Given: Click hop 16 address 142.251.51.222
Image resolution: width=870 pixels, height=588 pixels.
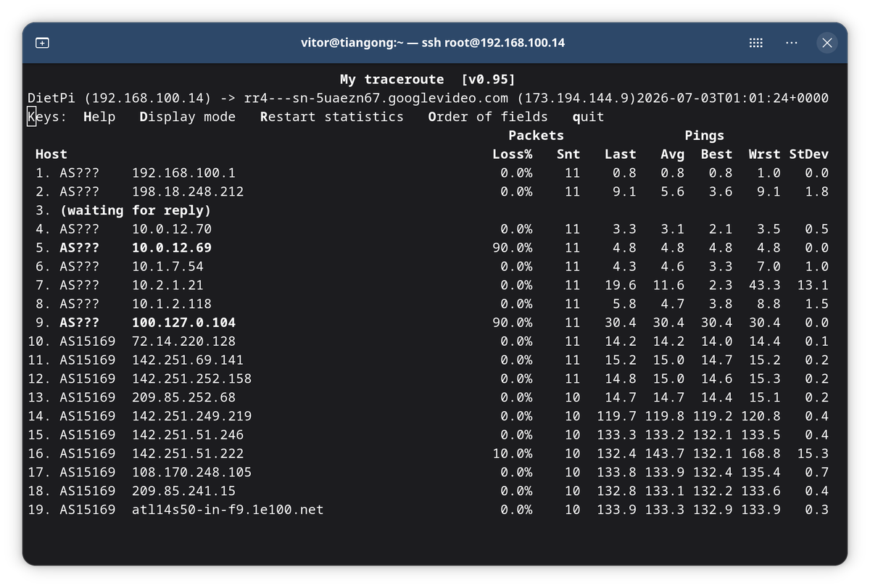Looking at the screenshot, I should click(188, 454).
